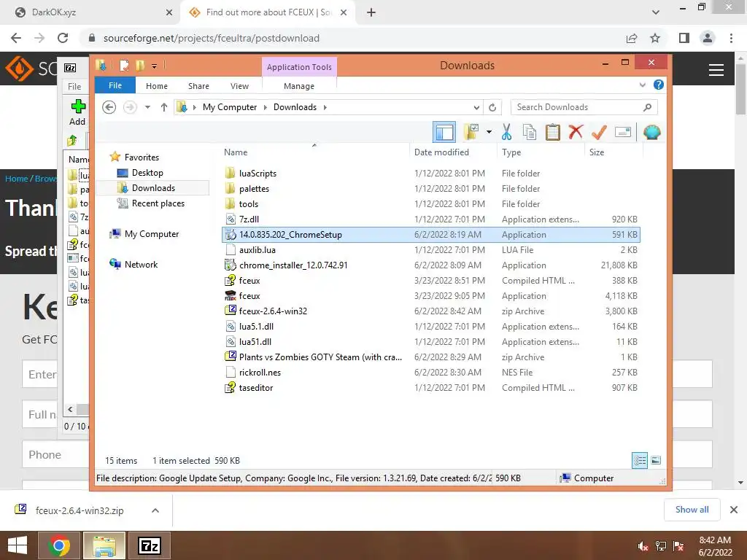Screen dimensions: 747x560
Task: Open the folder options toolbar icon
Action: click(471, 132)
